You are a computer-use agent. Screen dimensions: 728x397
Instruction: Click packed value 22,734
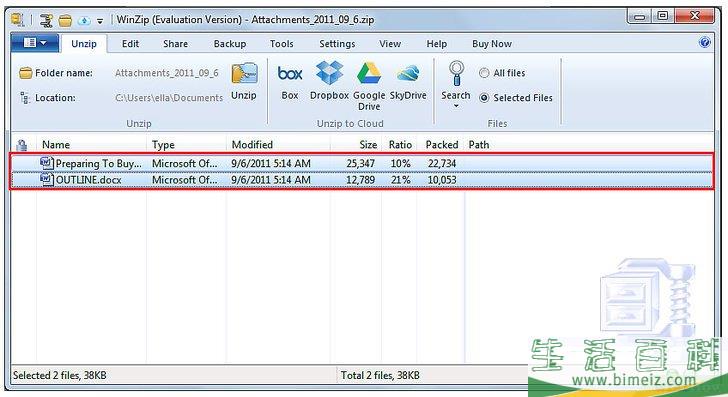tap(442, 163)
